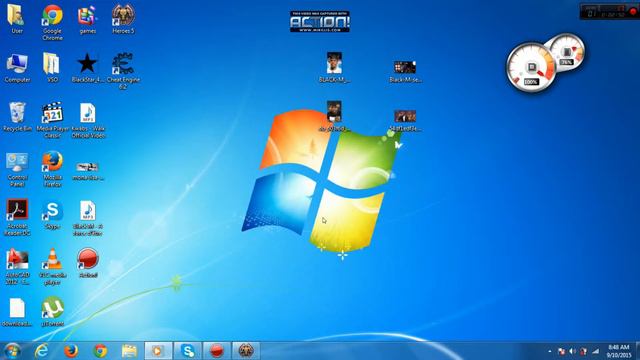The height and width of the screenshot is (360, 640).
Task: Select the VLC media player shortcut
Action: tap(52, 267)
